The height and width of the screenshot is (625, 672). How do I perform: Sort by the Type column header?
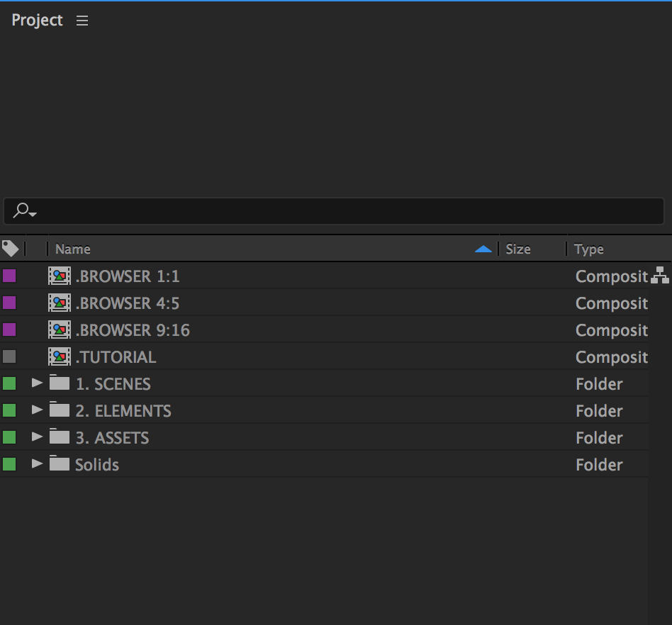pyautogui.click(x=589, y=249)
